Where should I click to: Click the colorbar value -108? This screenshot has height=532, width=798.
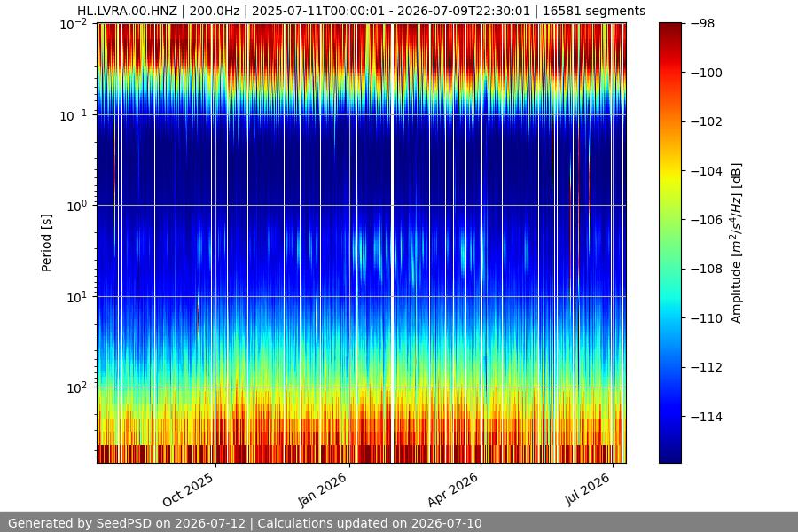point(707,269)
